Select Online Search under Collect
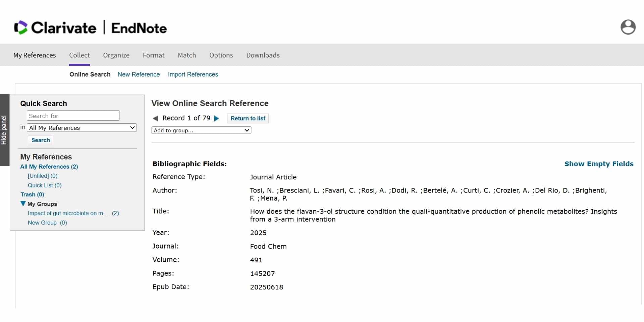The image size is (644, 322). [90, 74]
